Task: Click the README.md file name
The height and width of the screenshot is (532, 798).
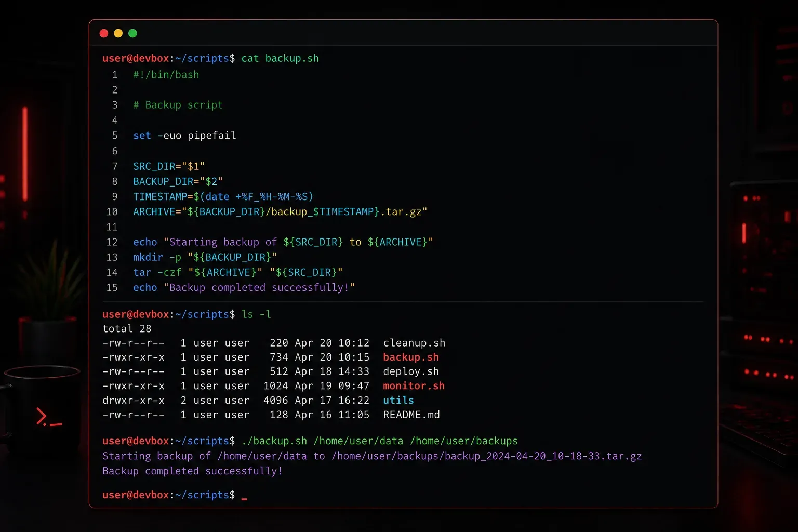Action: coord(411,415)
